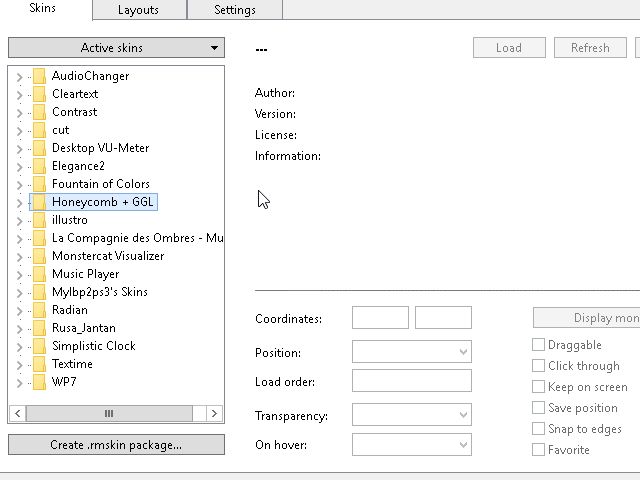640x480 pixels.
Task: Open the Settings tab
Action: click(234, 10)
